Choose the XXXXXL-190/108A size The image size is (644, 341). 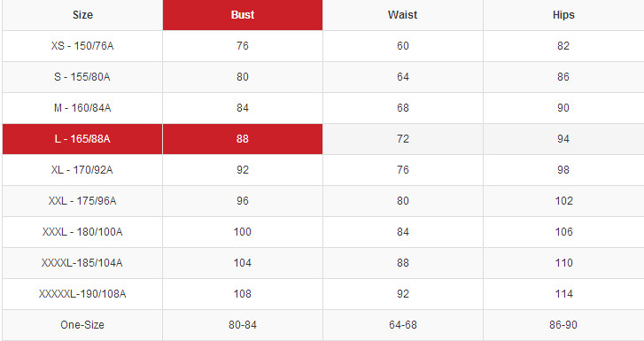pyautogui.click(x=82, y=294)
